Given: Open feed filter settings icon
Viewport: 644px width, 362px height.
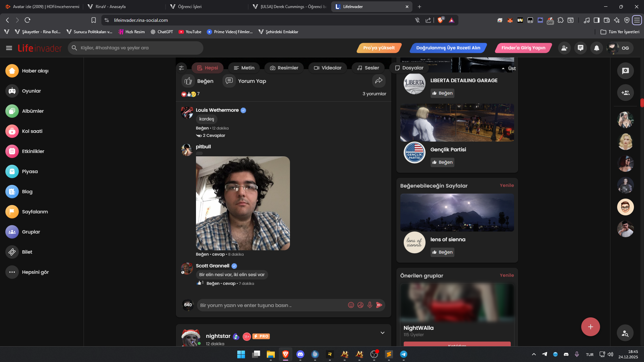Looking at the screenshot, I should tap(182, 68).
